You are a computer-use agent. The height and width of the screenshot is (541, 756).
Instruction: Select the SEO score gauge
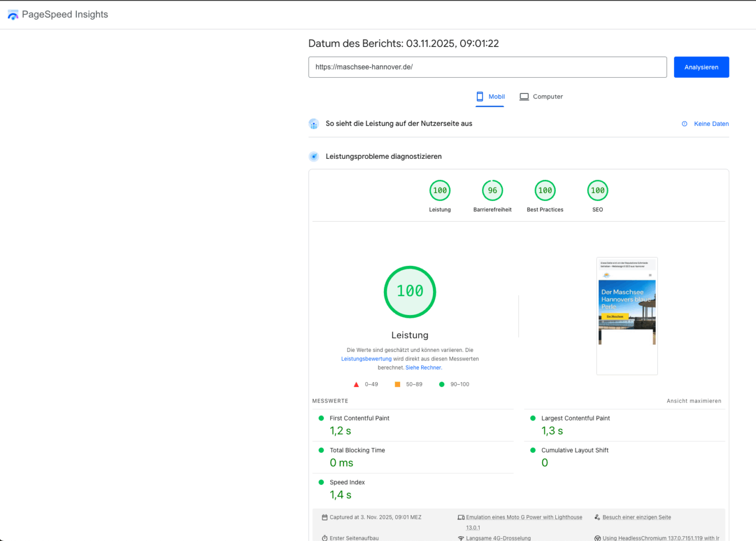(597, 190)
